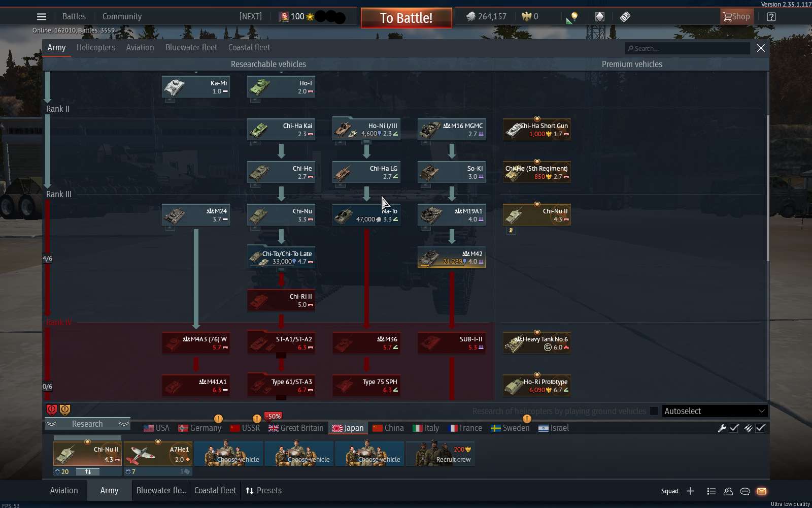Click the player avatar icon
812x508 pixels.
[x=284, y=17]
